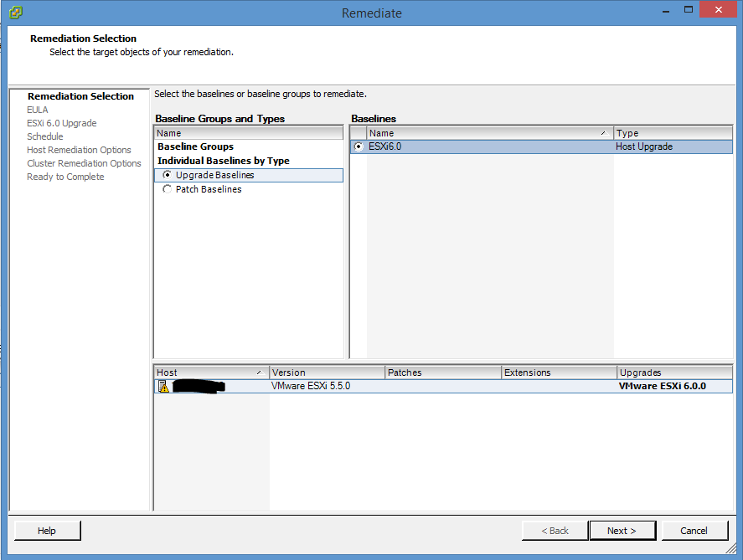Click the Back button

(x=555, y=531)
